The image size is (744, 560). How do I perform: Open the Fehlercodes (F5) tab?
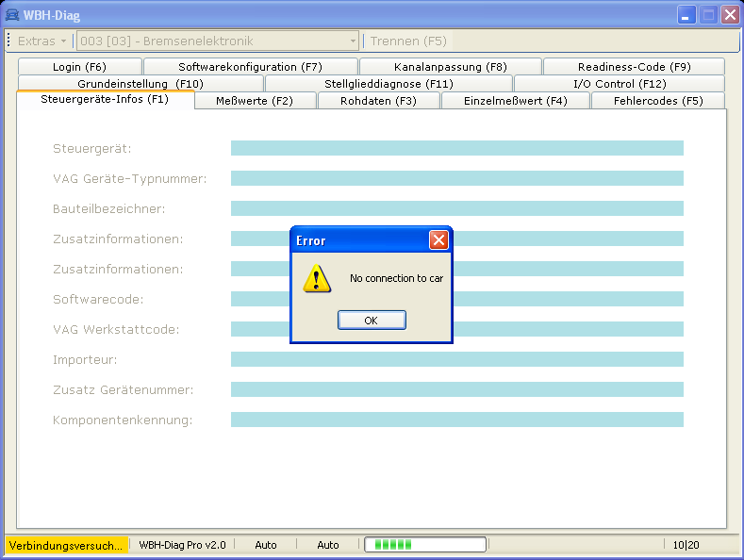(x=657, y=101)
